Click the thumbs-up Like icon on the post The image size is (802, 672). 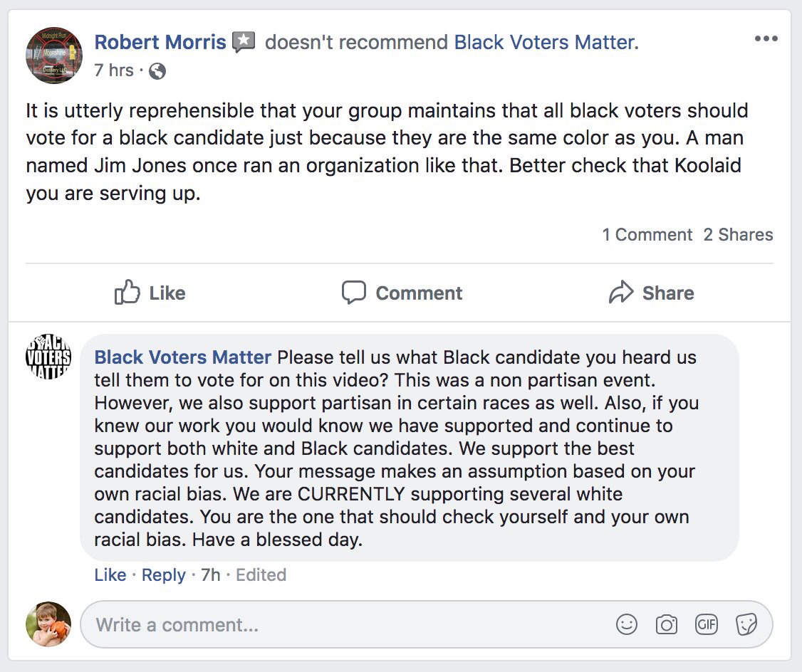(127, 293)
